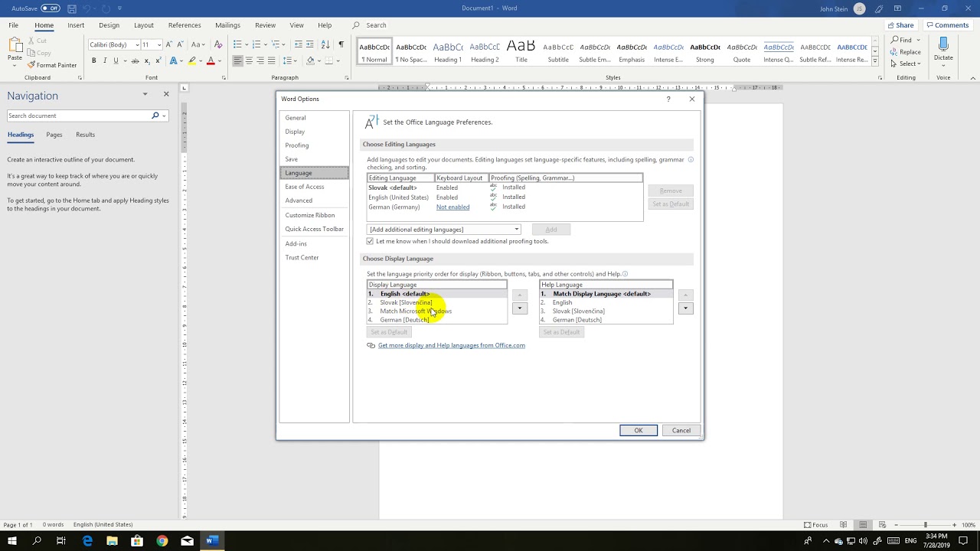The image size is (980, 551).
Task: Open Get more display and Help languages link
Action: [x=451, y=345]
